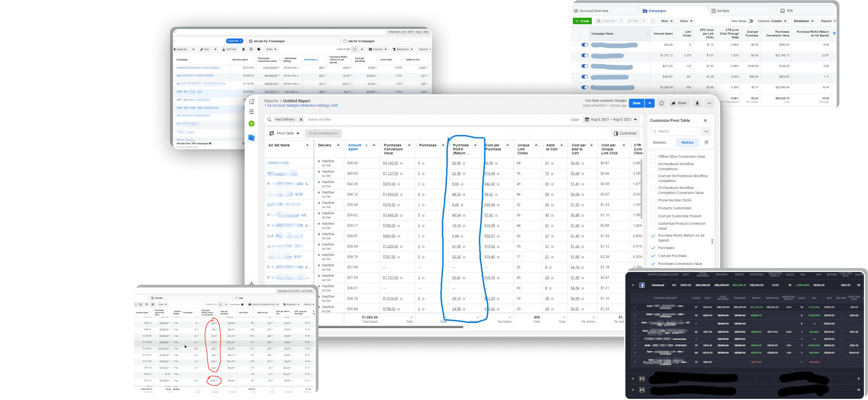Image resolution: width=868 pixels, height=400 pixels.
Task: Click the Clear filter link
Action: click(x=575, y=119)
